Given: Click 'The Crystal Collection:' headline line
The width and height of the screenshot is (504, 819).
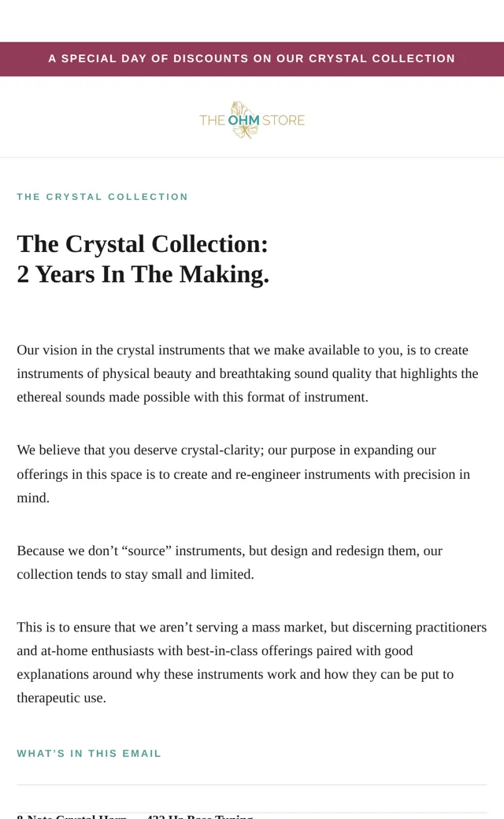Looking at the screenshot, I should (x=143, y=244).
